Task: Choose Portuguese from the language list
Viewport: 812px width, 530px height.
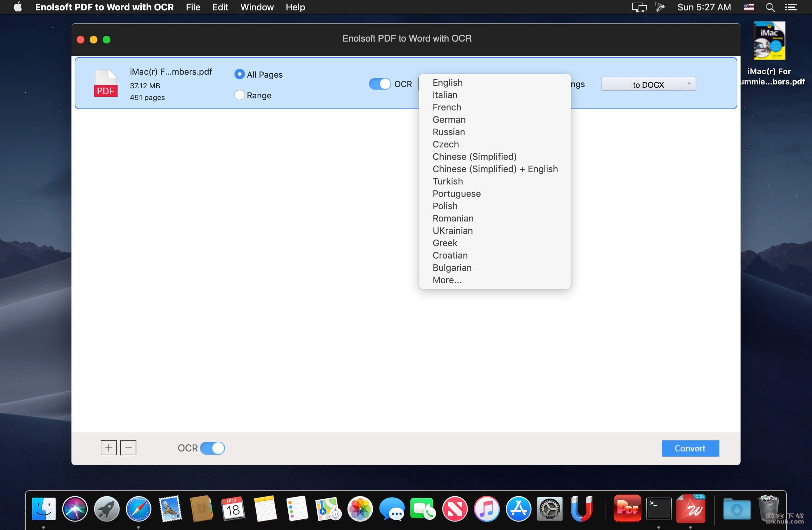Action: (x=495, y=193)
